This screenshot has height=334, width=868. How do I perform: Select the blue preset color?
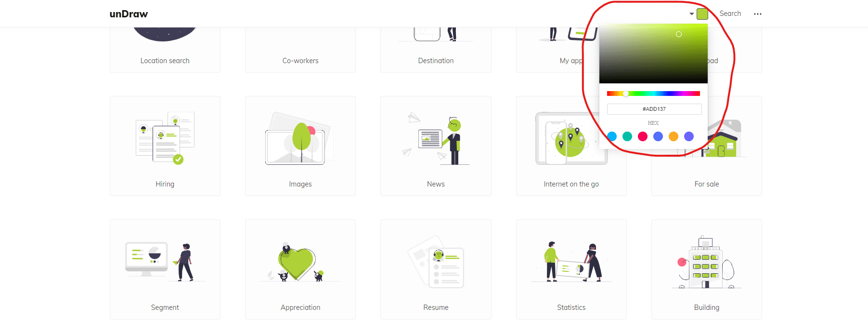tap(658, 136)
